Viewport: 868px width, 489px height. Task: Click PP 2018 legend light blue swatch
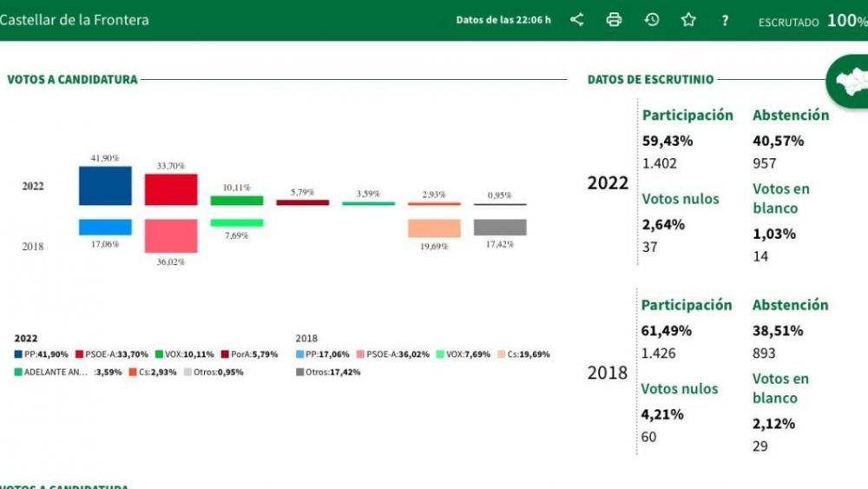click(x=300, y=354)
